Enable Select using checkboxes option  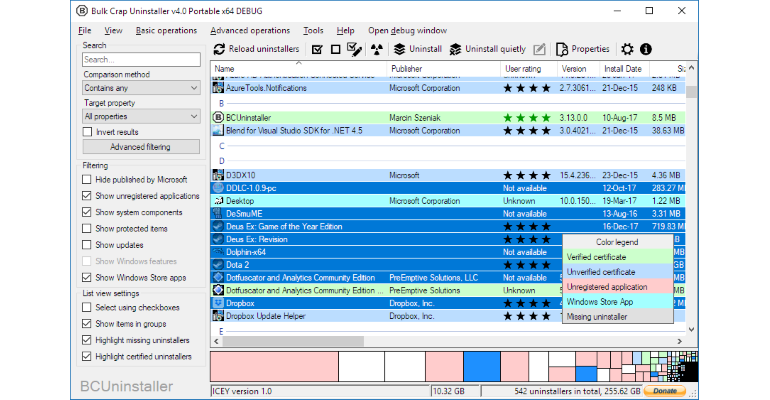pyautogui.click(x=86, y=307)
